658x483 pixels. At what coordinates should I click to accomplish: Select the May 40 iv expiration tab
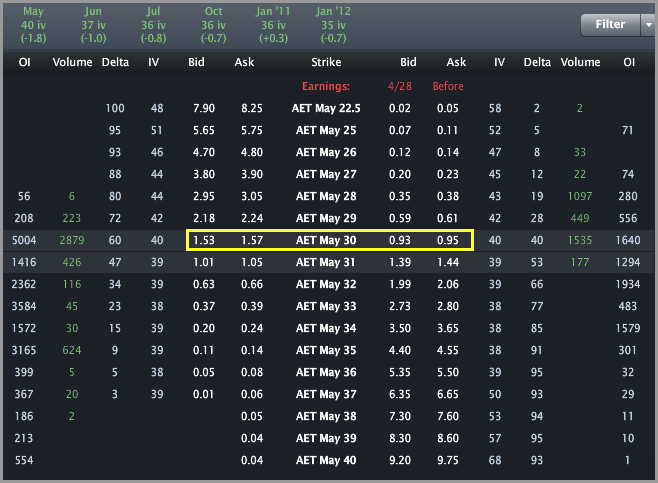point(34,25)
